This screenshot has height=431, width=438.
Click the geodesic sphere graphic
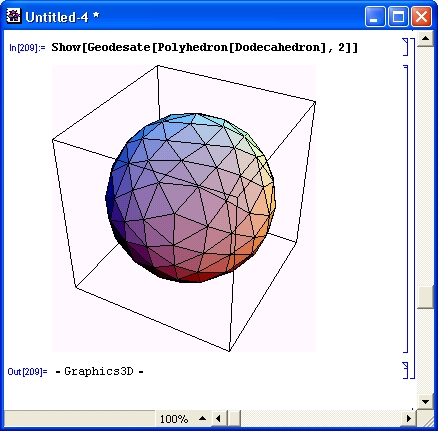[x=191, y=198]
